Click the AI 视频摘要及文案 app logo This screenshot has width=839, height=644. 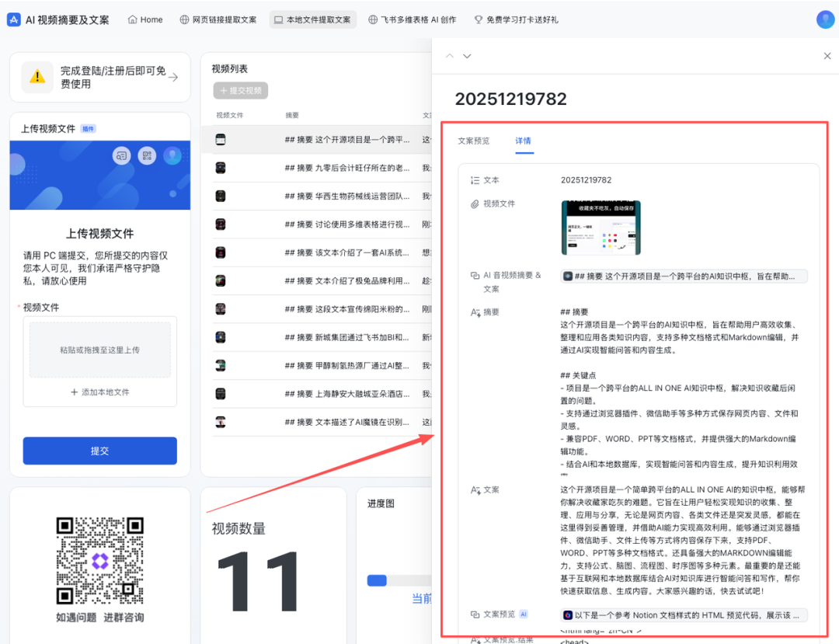point(13,19)
